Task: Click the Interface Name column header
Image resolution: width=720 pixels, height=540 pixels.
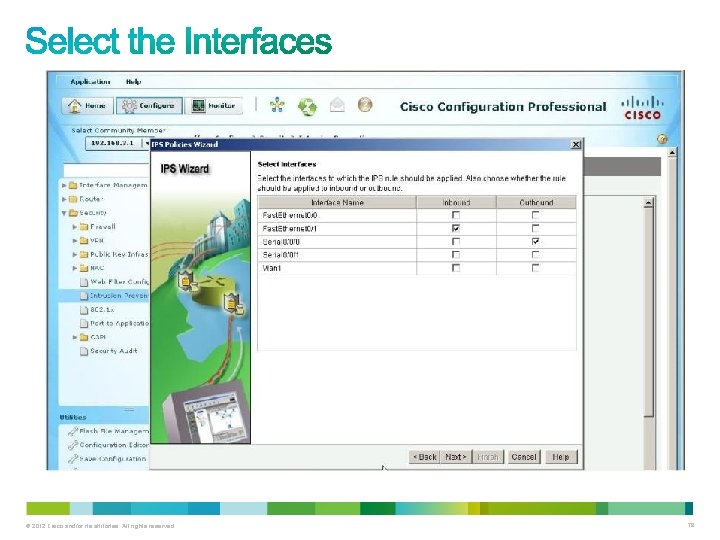Action: 337,202
